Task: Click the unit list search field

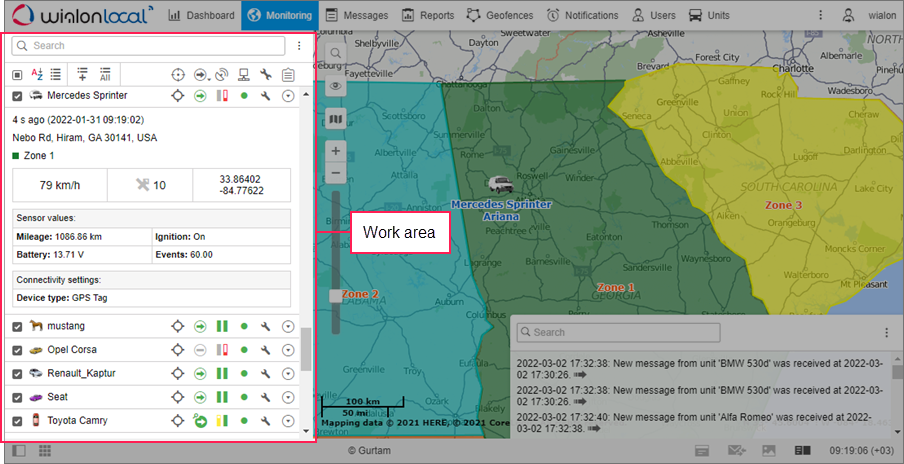Action: coord(148,46)
